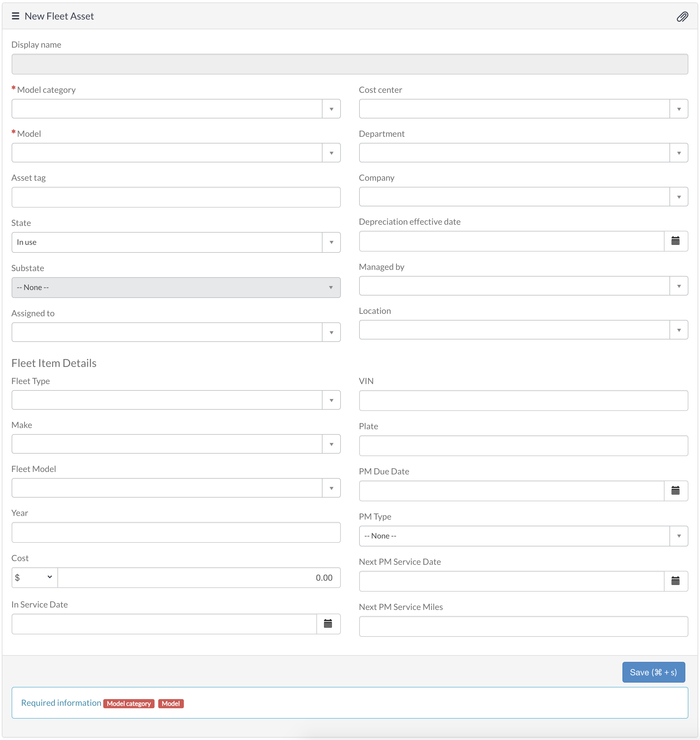This screenshot has height=740, width=700.
Task: Open Depreciation effective date calendar picker
Action: 675,241
